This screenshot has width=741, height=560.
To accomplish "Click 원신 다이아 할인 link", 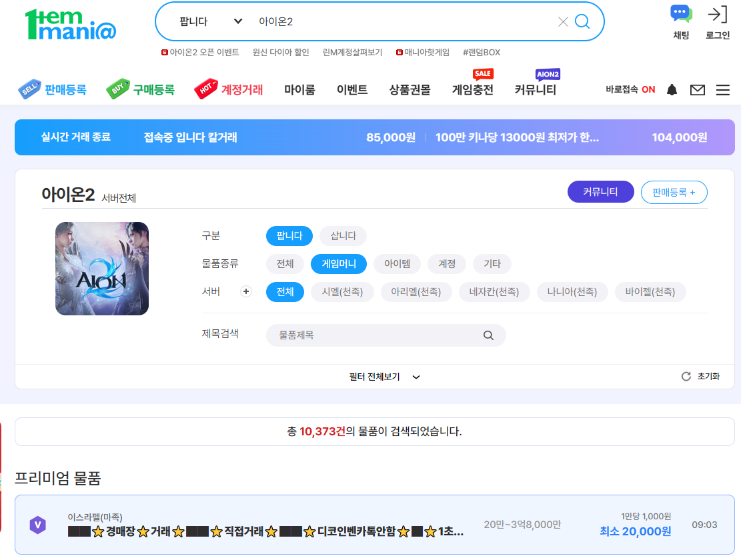I will (x=281, y=53).
